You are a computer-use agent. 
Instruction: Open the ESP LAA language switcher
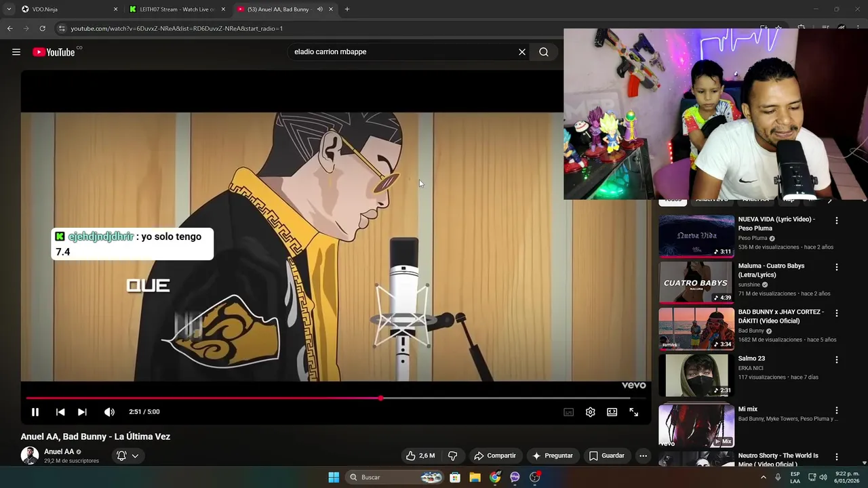click(795, 478)
